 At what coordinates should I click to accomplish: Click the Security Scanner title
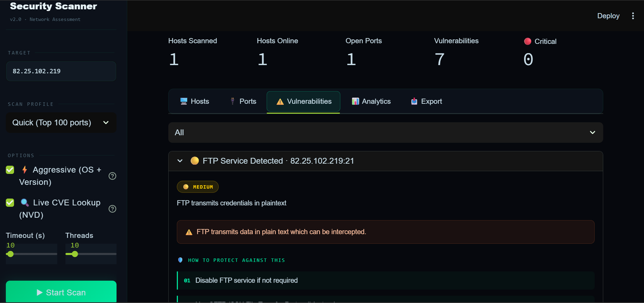[54, 6]
